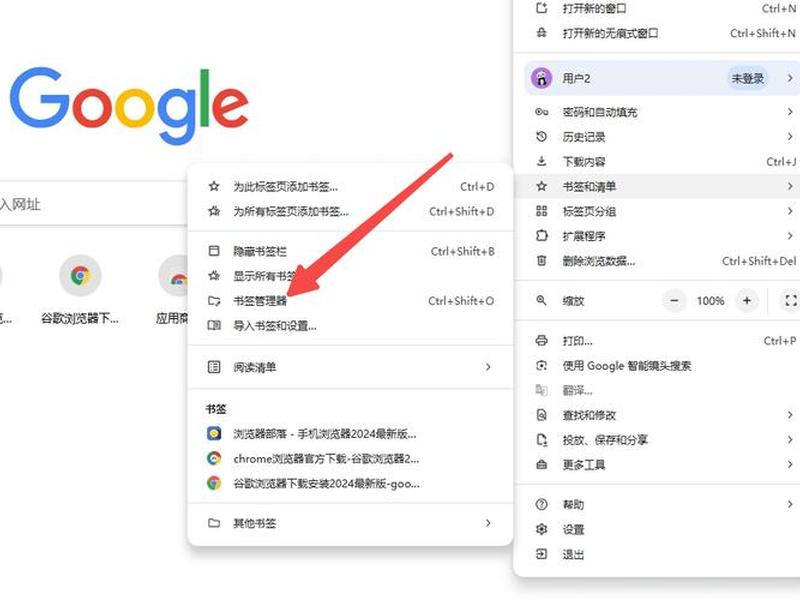800x600 pixels.
Task: Click the Google search address input box
Action: coord(93,204)
